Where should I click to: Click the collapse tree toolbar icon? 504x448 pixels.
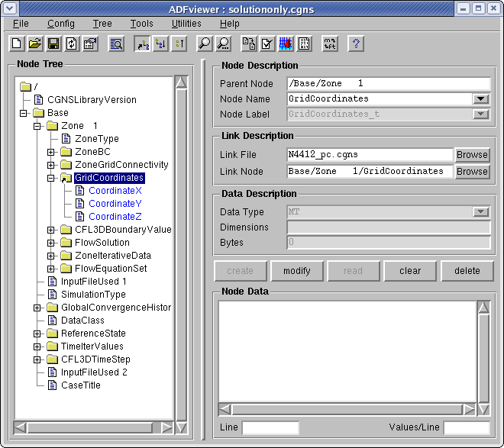(x=179, y=44)
